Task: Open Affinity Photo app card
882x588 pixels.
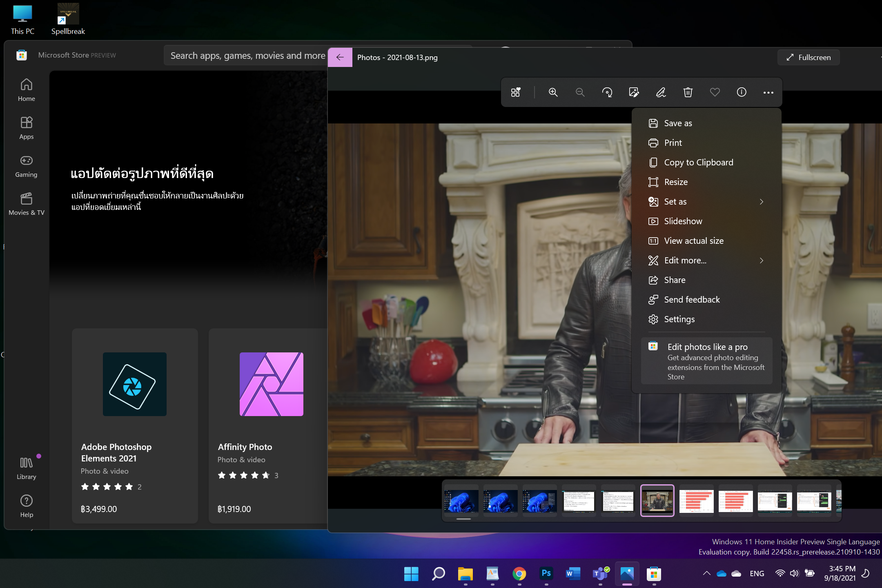Action: click(x=268, y=426)
